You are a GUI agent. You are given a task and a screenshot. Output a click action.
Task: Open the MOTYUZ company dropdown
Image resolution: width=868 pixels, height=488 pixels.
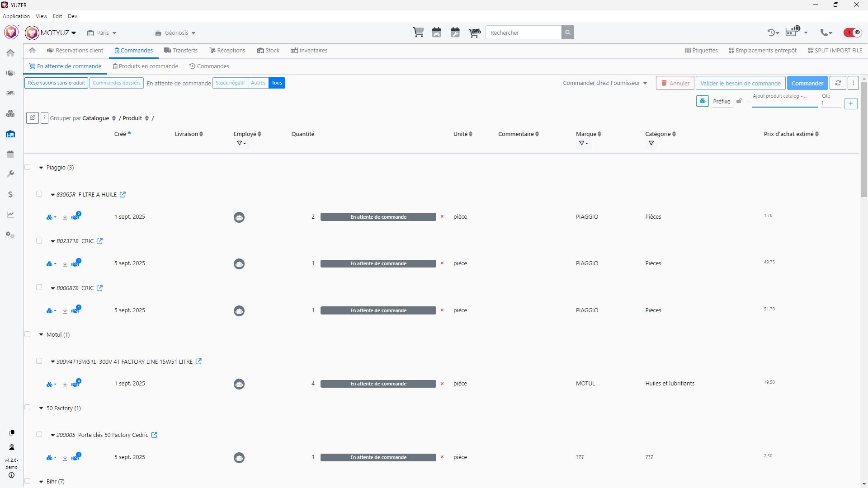tap(58, 33)
